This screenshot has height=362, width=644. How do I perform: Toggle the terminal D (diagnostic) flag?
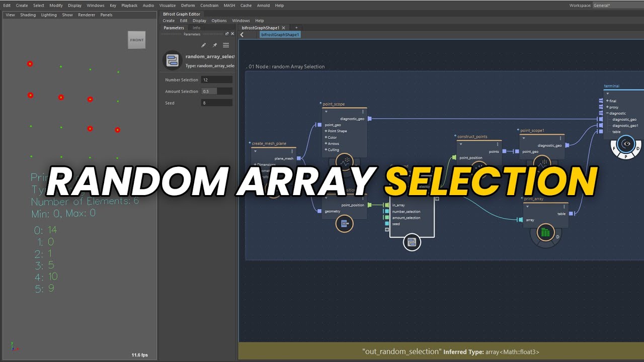pos(638,149)
